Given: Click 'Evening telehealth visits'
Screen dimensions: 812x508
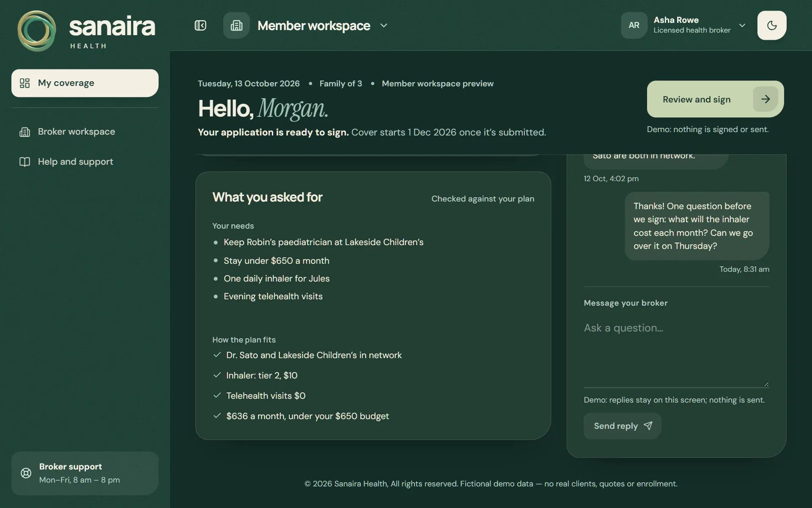Looking at the screenshot, I should tap(273, 296).
